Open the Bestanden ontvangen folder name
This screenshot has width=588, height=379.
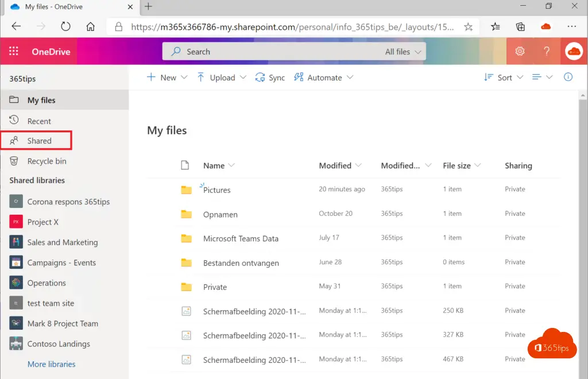(x=241, y=263)
